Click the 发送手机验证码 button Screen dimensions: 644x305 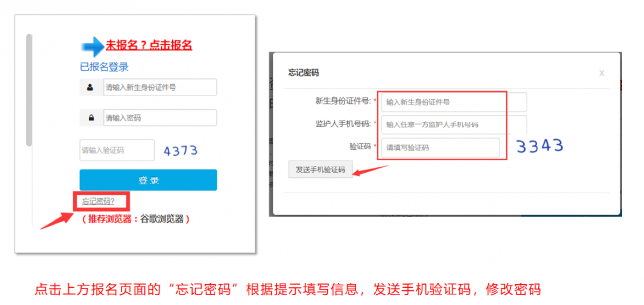point(321,169)
